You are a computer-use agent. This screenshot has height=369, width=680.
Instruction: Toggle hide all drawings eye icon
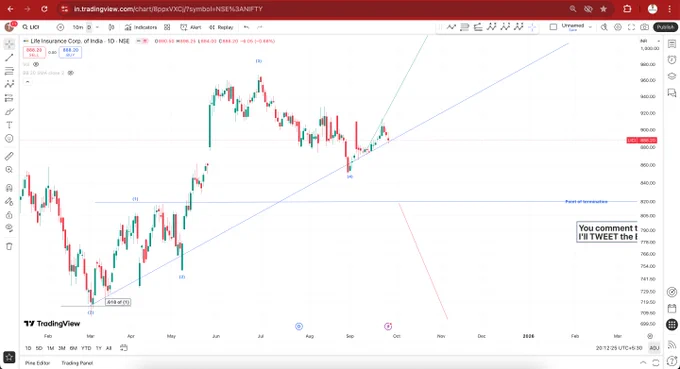pos(9,229)
